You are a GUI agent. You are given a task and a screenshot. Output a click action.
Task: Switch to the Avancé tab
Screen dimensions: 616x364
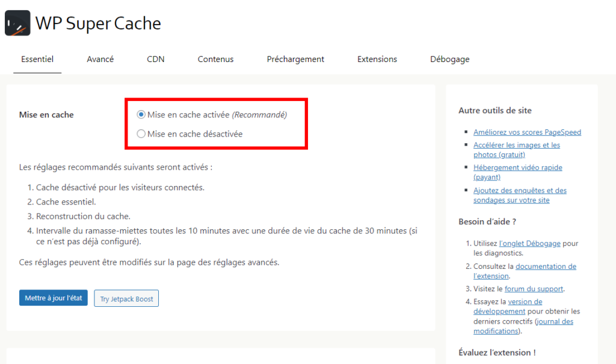tap(100, 60)
